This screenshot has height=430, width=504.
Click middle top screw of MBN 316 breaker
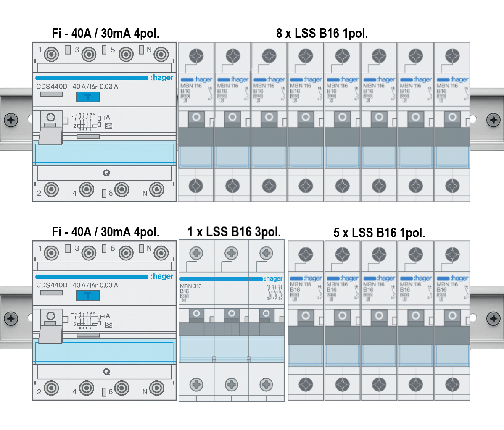(231, 253)
